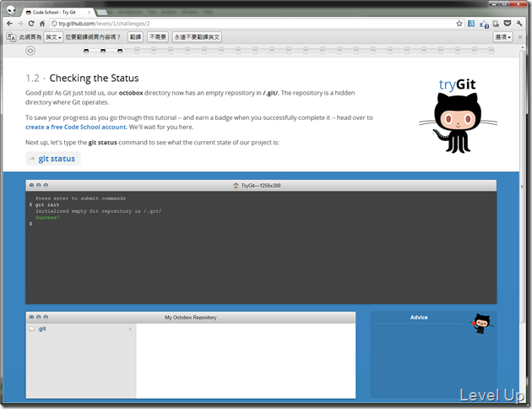Click the blue S extension icon

tap(471, 24)
